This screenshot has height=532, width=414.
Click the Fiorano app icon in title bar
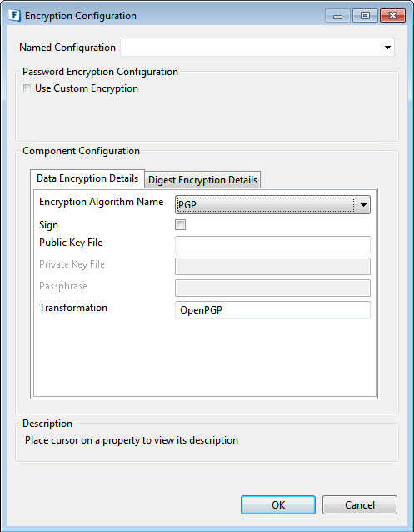coord(14,16)
